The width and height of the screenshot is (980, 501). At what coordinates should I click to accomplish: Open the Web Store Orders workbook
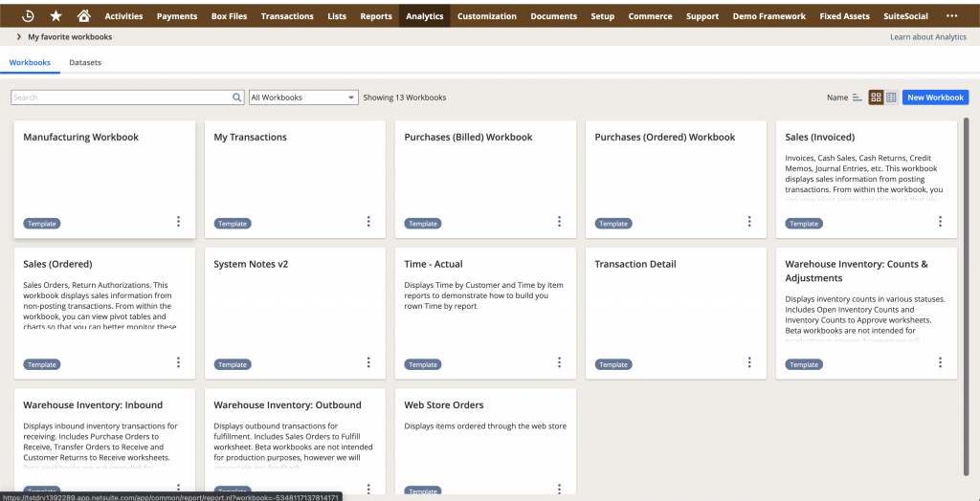pos(444,404)
